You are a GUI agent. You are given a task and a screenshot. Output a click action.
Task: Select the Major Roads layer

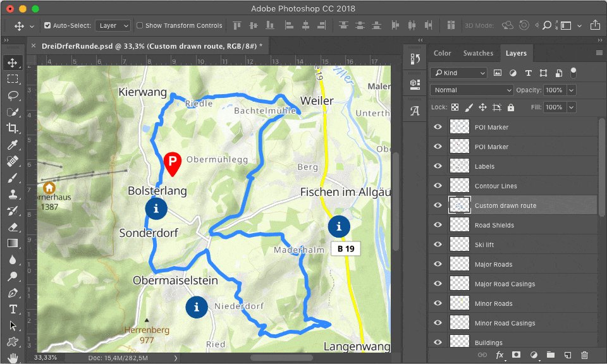[493, 264]
